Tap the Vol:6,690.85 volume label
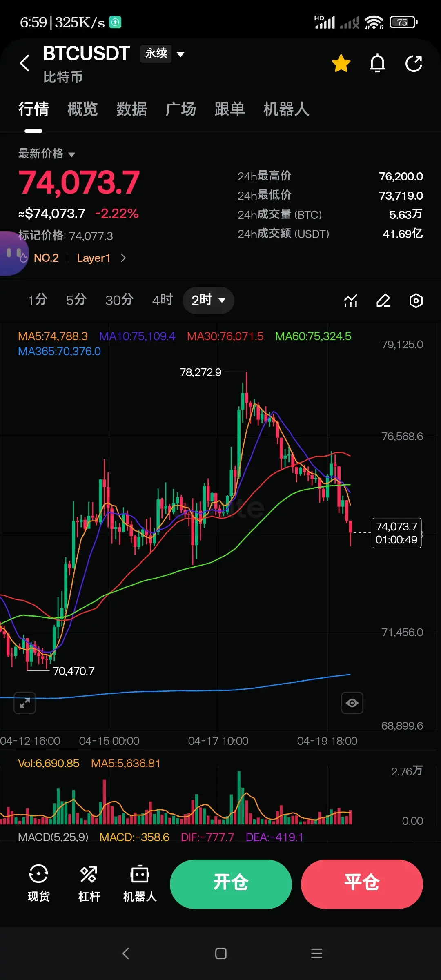 [49, 763]
